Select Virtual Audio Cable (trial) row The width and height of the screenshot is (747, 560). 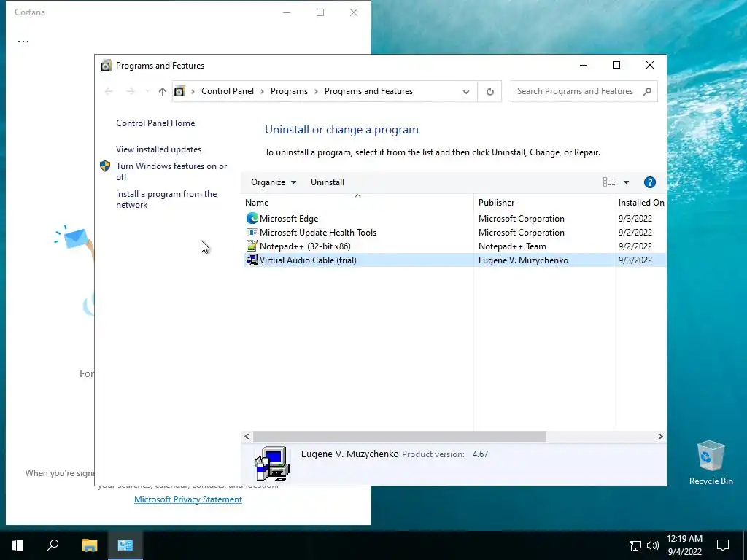[x=454, y=260]
